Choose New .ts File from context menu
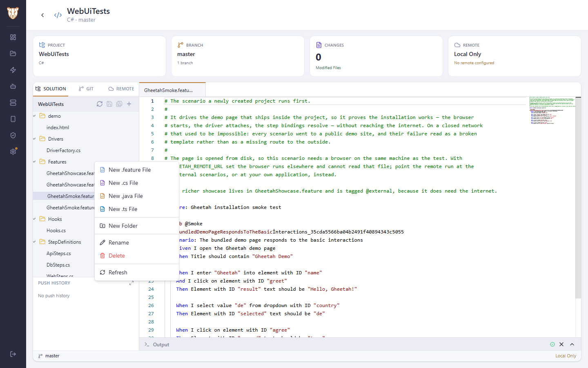 (x=137, y=209)
